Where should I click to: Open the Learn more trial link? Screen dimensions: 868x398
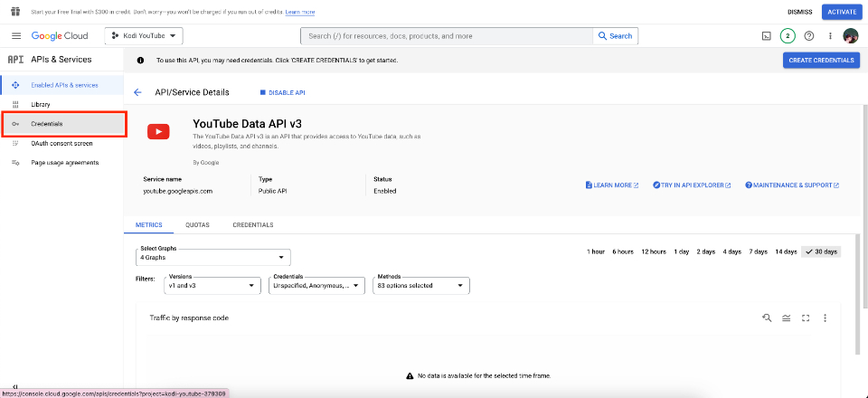[x=300, y=12]
